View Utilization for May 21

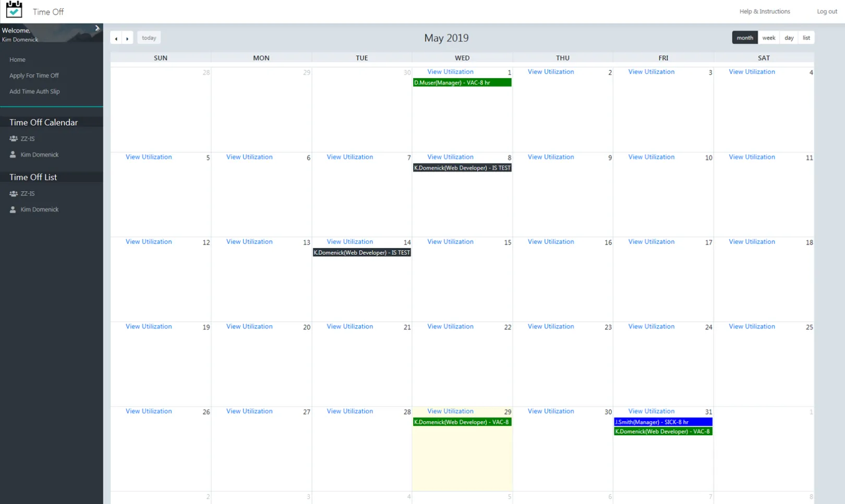[350, 327]
